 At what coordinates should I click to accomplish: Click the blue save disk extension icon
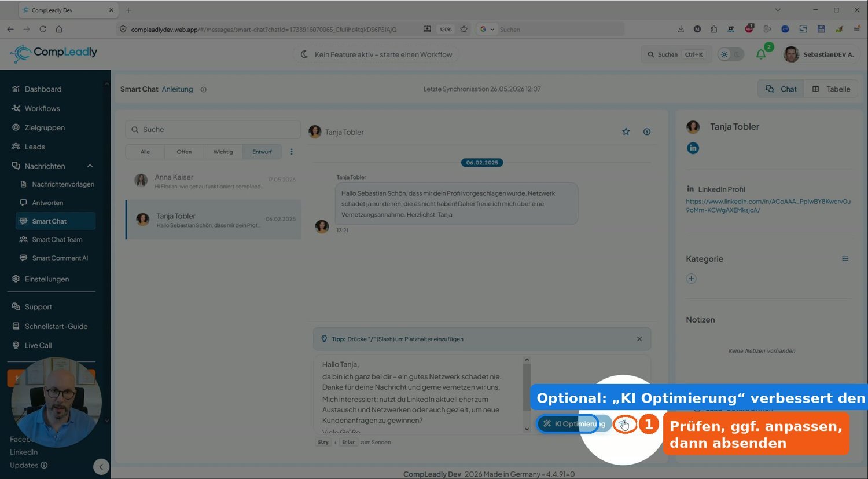tap(821, 29)
